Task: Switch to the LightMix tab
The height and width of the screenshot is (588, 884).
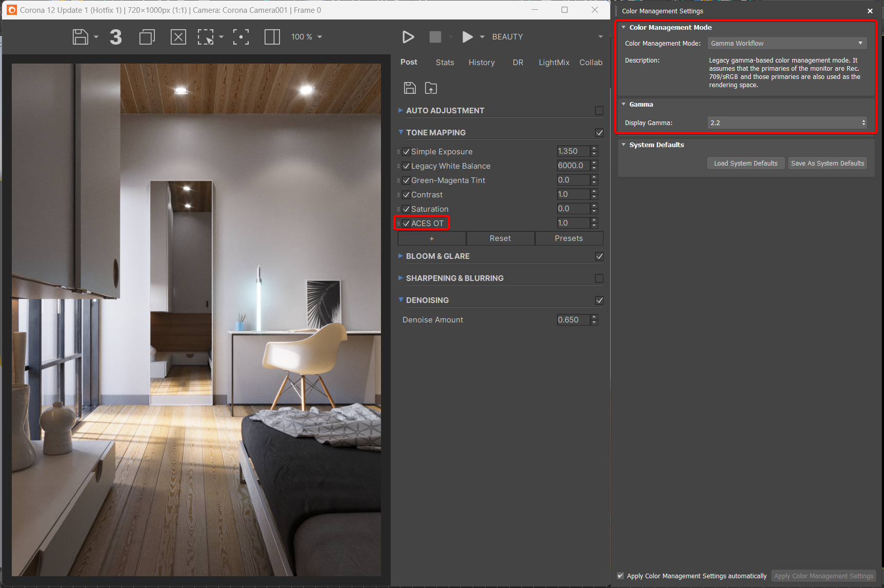Action: (x=554, y=63)
